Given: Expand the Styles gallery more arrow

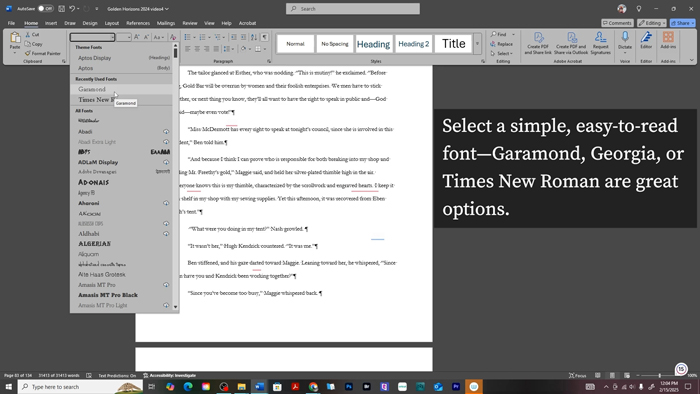Looking at the screenshot, I should pos(477,44).
